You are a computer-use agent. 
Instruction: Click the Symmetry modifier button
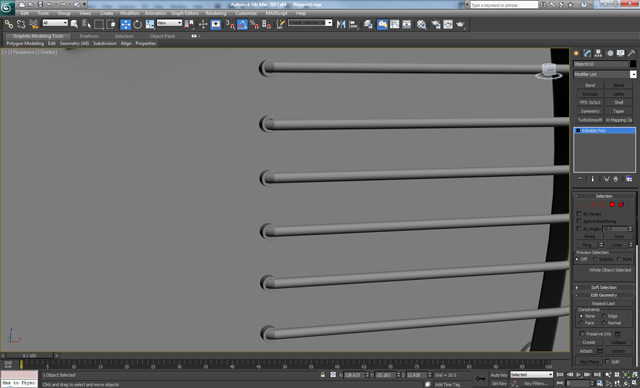(x=590, y=111)
